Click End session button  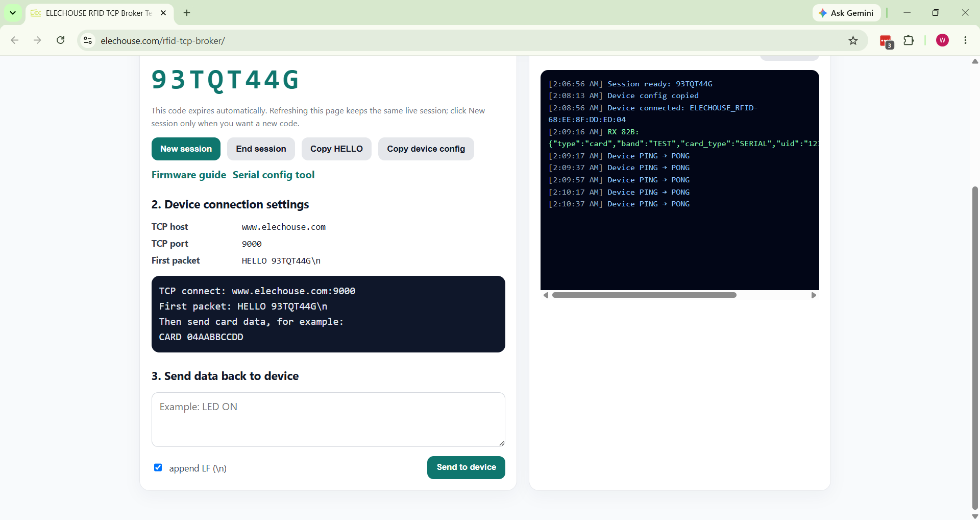point(261,149)
